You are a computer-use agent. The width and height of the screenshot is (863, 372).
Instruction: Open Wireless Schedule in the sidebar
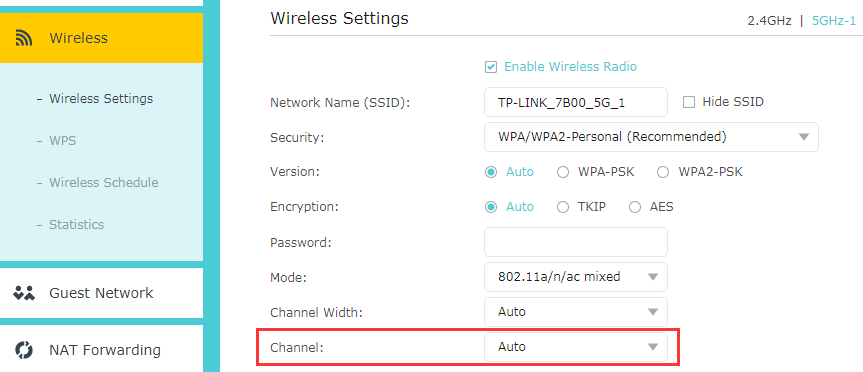tap(103, 182)
